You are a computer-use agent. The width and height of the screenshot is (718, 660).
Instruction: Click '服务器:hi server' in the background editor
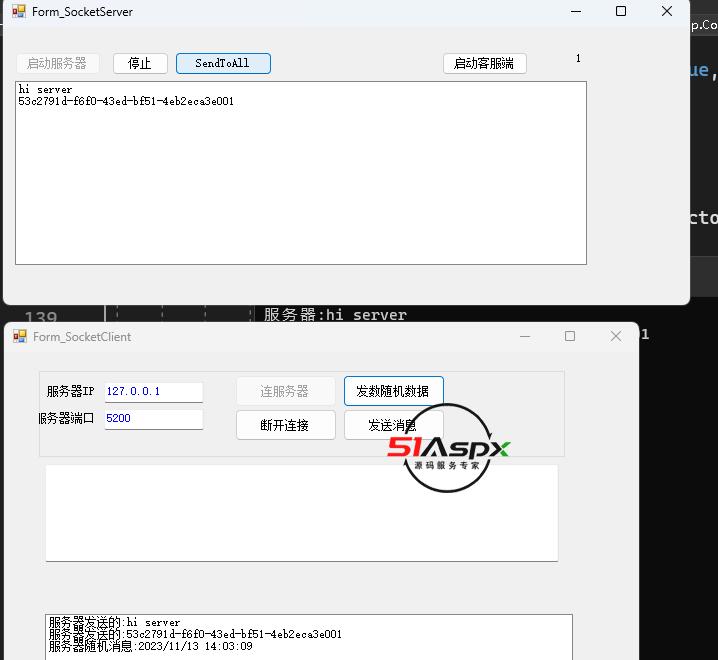point(335,315)
